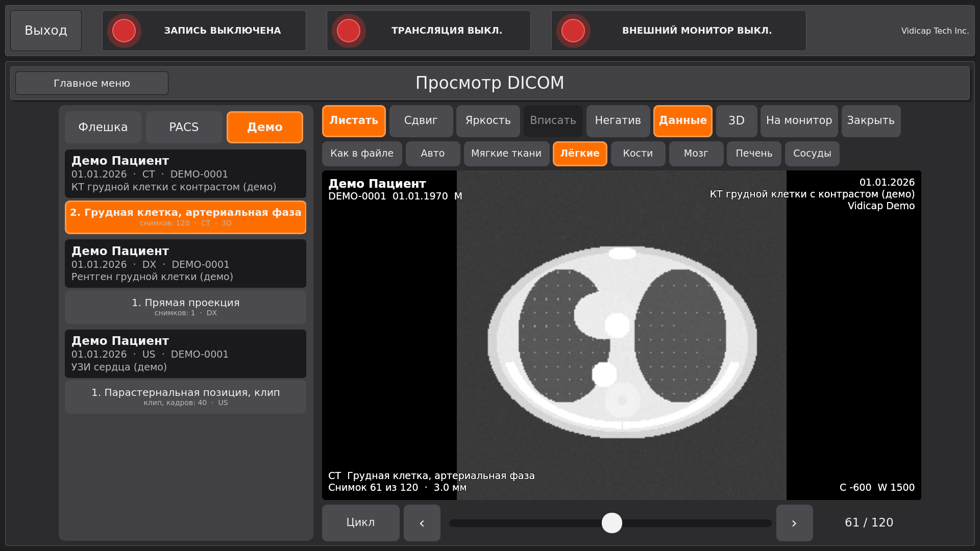This screenshot has width=980, height=551.
Task: Apply the Мозг window preset
Action: click(x=696, y=154)
